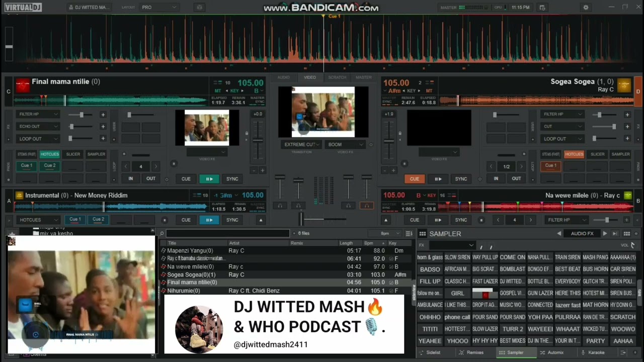Open BOOM video FX dropdown
This screenshot has width=644, height=362.
pyautogui.click(x=345, y=144)
